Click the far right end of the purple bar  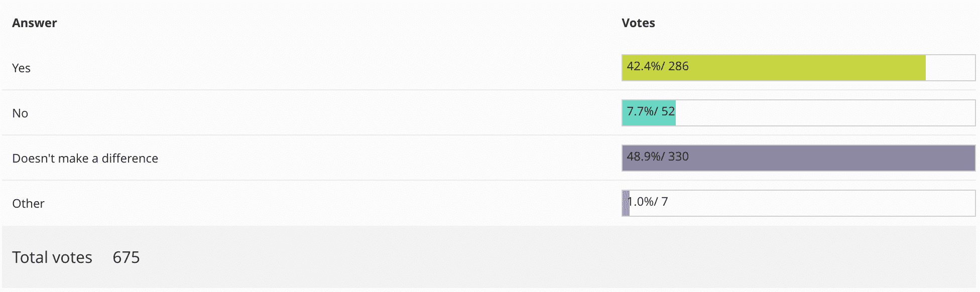pyautogui.click(x=966, y=158)
